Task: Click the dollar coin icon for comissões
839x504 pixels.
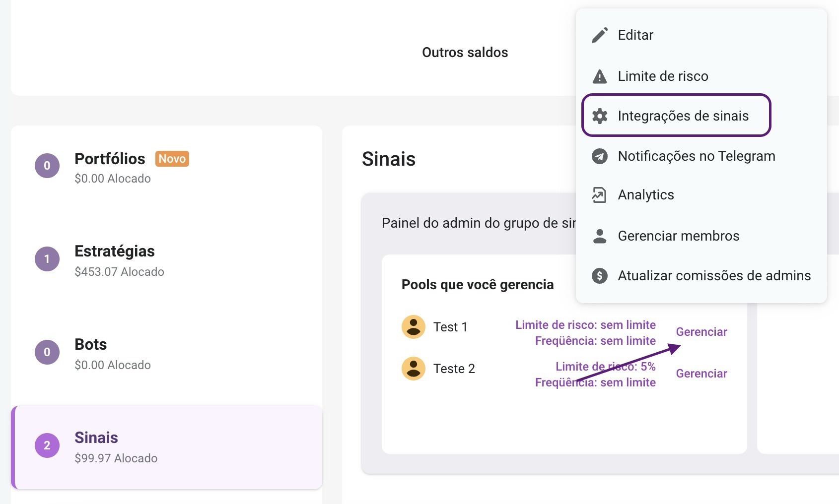Action: click(x=600, y=276)
